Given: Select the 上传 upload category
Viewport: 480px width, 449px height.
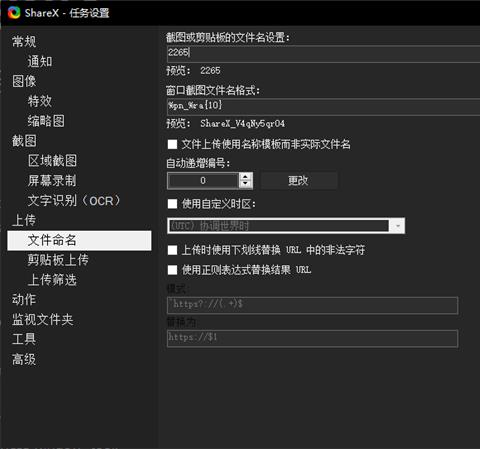Looking at the screenshot, I should (24, 220).
